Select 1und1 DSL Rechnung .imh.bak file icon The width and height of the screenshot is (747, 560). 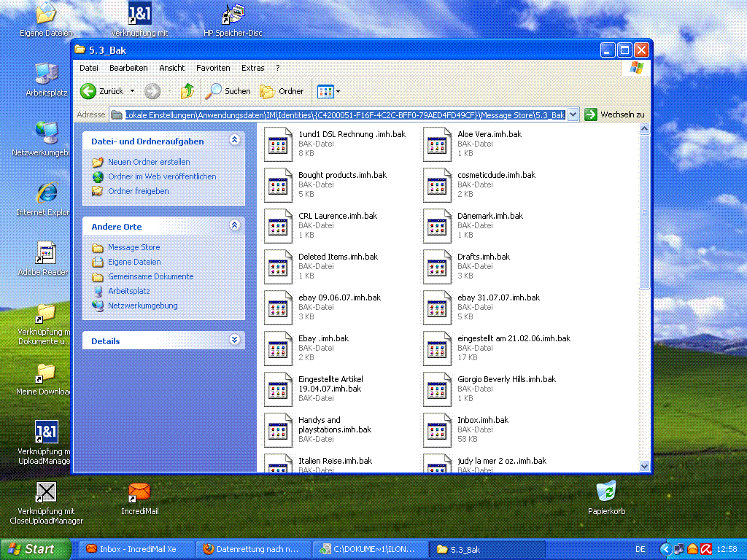click(x=278, y=144)
